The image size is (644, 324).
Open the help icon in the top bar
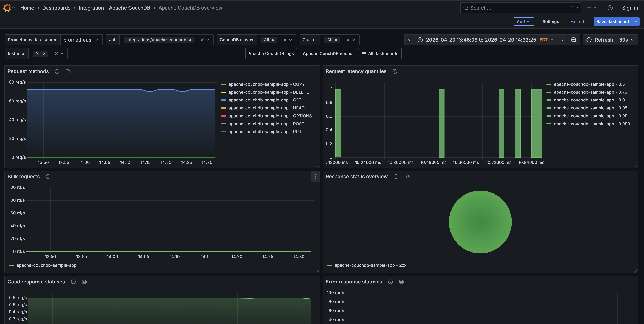pos(610,8)
